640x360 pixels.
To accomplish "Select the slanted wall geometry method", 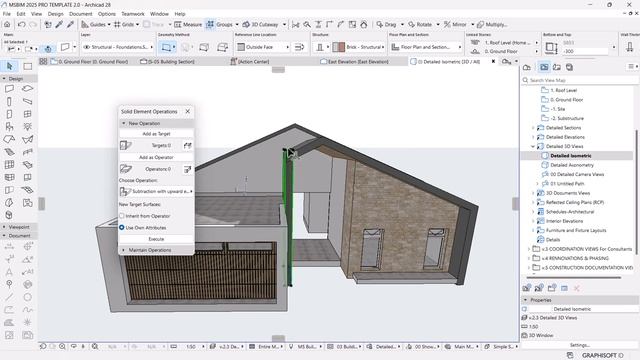I will pyautogui.click(x=222, y=47).
